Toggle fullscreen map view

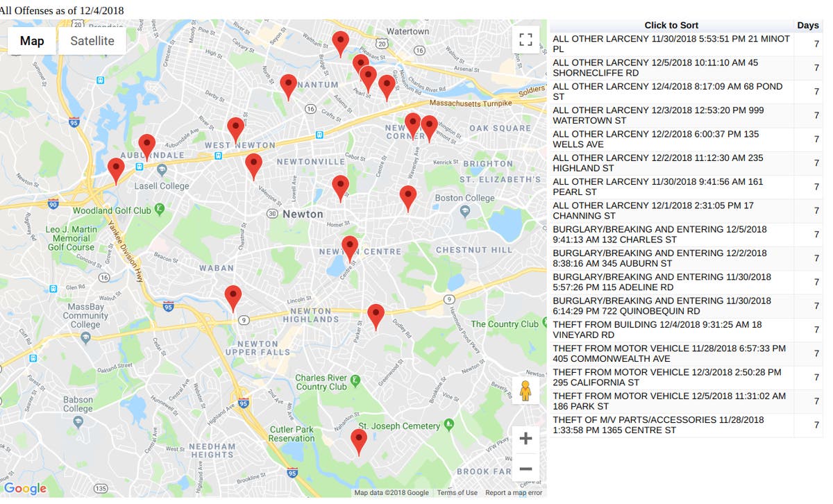pos(525,40)
